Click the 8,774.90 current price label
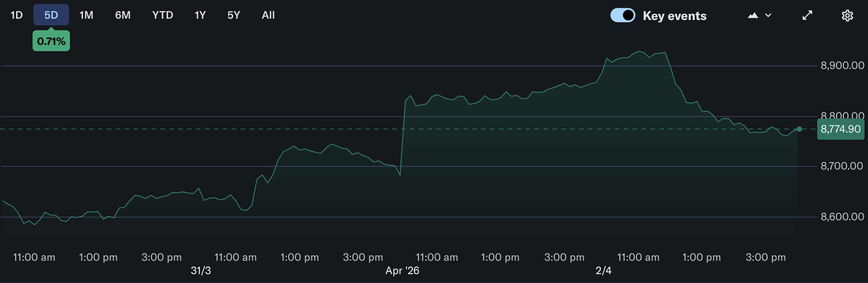The height and width of the screenshot is (283, 868). pos(841,129)
